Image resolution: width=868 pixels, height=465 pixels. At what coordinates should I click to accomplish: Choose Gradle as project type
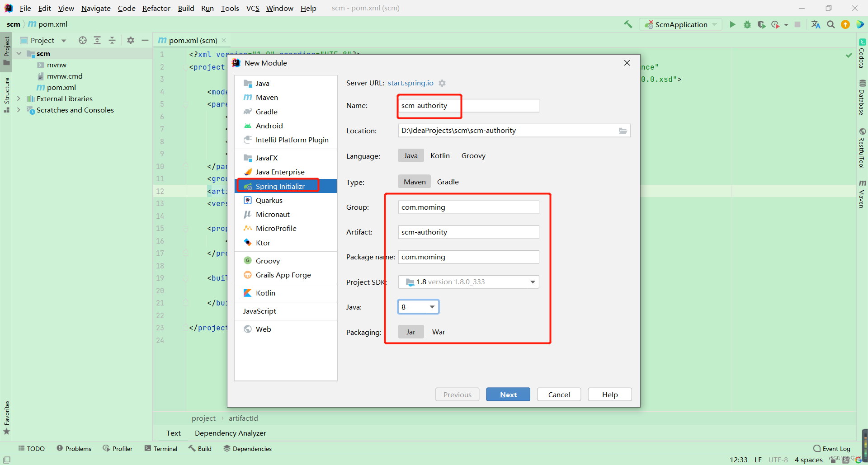tap(448, 182)
